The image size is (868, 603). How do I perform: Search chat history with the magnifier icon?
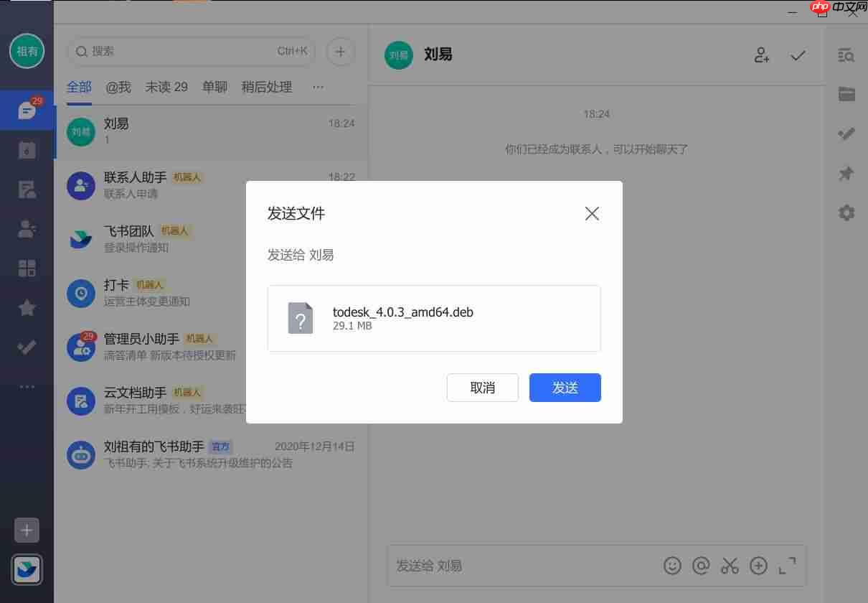pyautogui.click(x=846, y=55)
